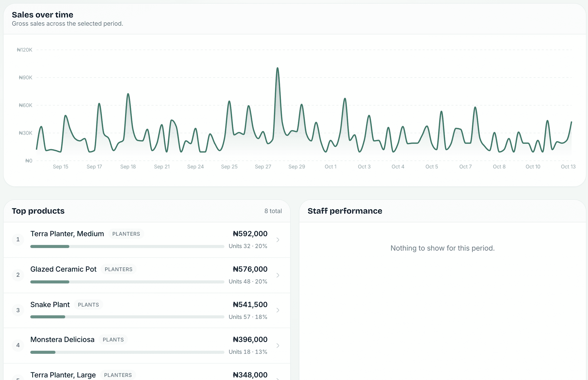Click the share bar for Glazed Ceramic Pot

pos(127,282)
